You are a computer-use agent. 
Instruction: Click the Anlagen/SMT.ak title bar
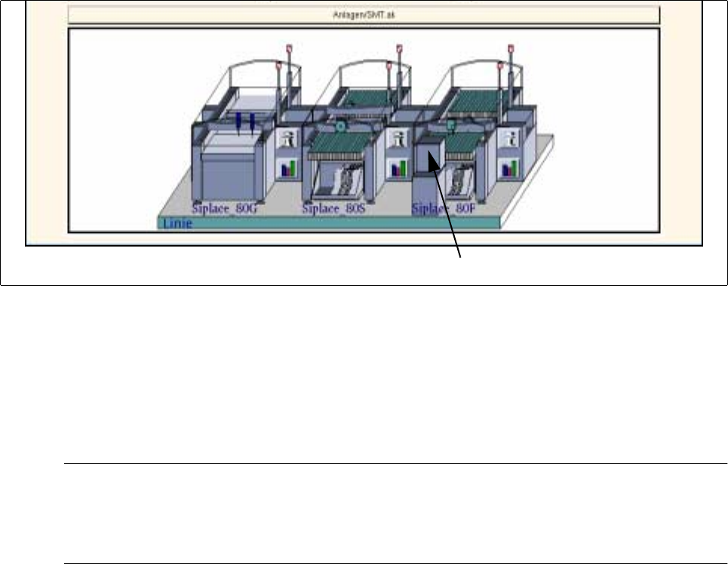tap(364, 15)
